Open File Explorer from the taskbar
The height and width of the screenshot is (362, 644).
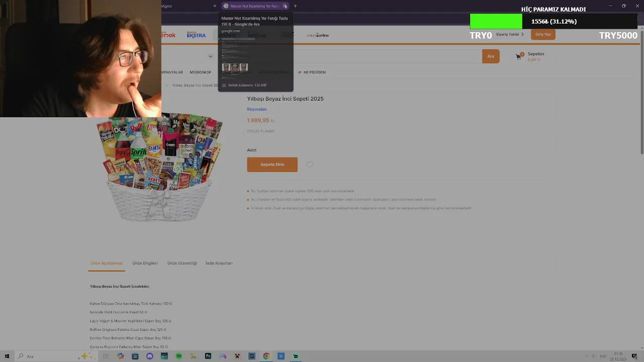tap(193, 356)
